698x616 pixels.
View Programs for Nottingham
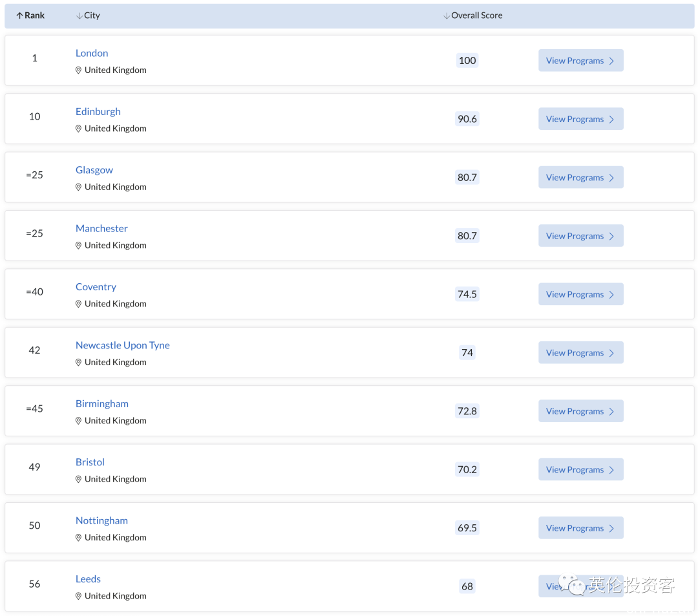[580, 528]
